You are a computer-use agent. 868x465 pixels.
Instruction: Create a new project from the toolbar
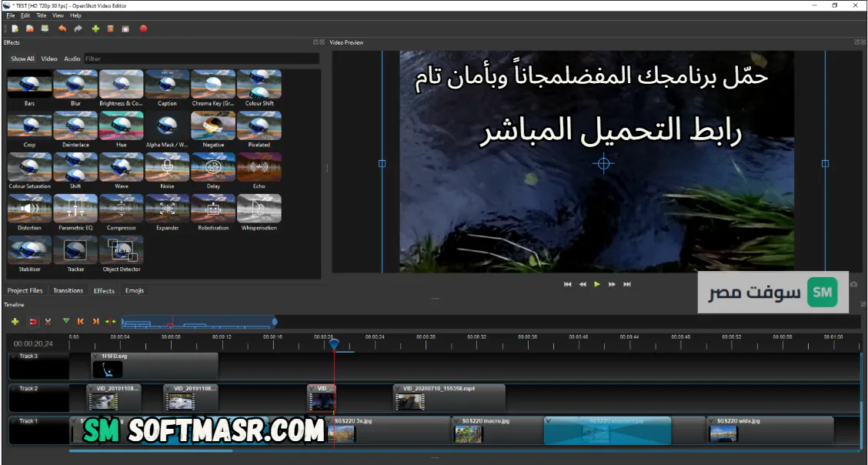tap(15, 28)
